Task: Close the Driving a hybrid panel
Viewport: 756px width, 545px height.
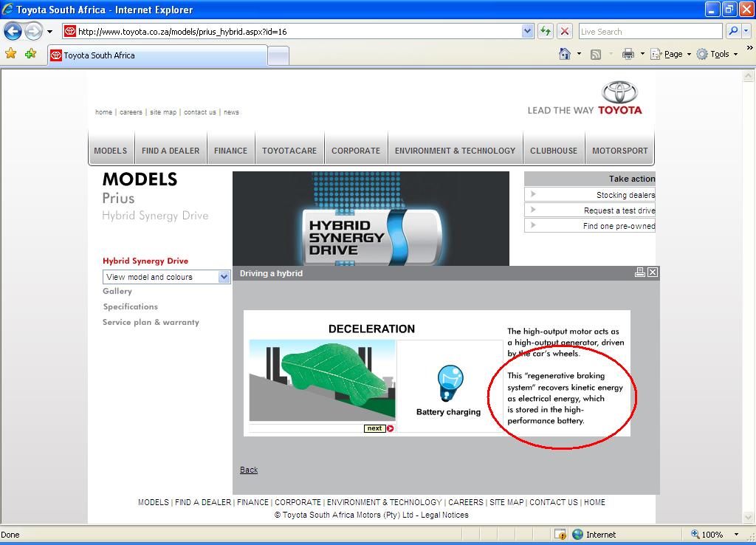Action: pyautogui.click(x=653, y=272)
